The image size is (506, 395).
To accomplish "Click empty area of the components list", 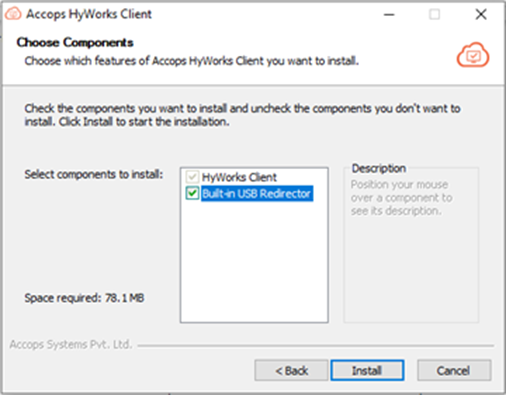I will pyautogui.click(x=254, y=262).
